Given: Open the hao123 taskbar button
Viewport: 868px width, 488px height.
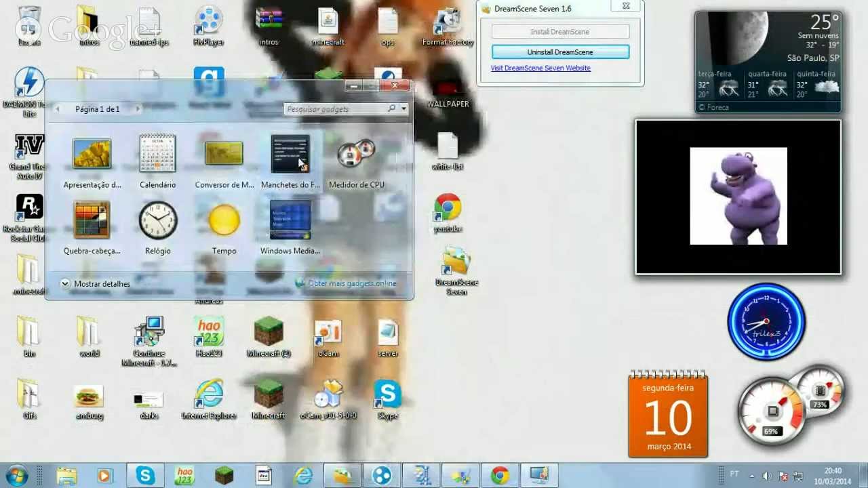Looking at the screenshot, I should click(x=184, y=476).
